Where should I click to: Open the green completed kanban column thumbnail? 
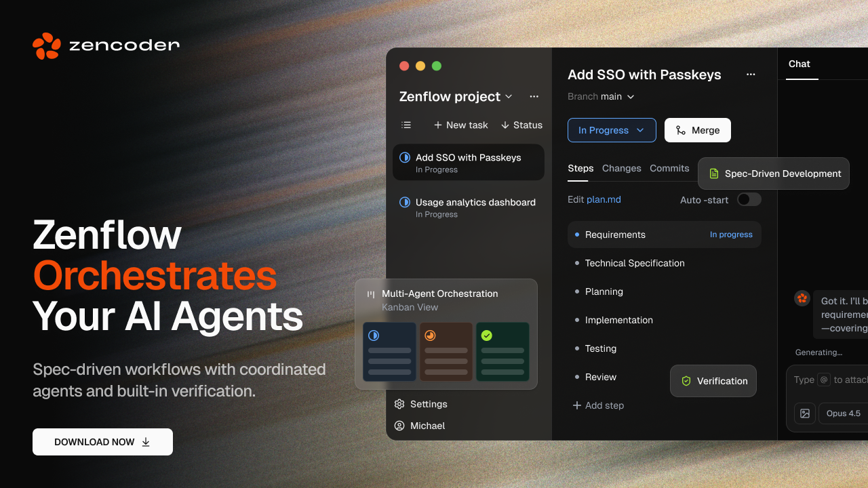502,352
